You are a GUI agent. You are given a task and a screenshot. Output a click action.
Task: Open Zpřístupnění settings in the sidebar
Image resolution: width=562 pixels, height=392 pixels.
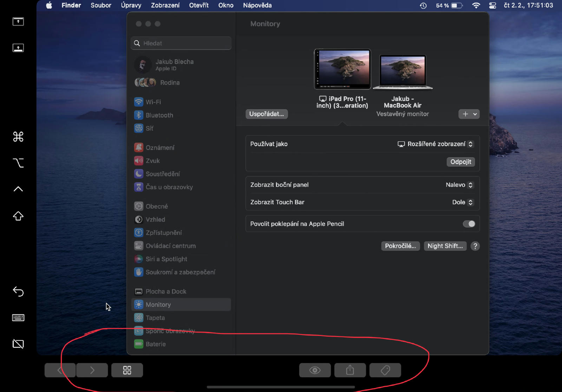(x=181, y=233)
